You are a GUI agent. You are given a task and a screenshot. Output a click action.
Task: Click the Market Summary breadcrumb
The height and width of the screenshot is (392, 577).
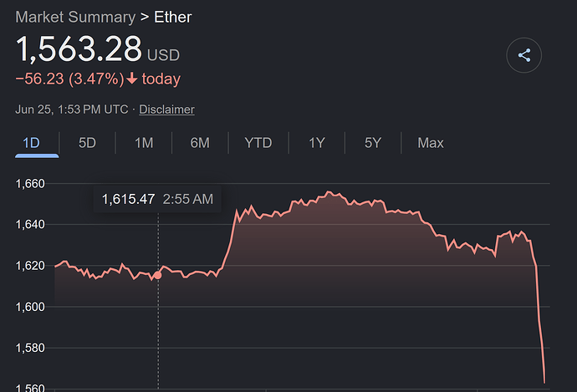75,17
